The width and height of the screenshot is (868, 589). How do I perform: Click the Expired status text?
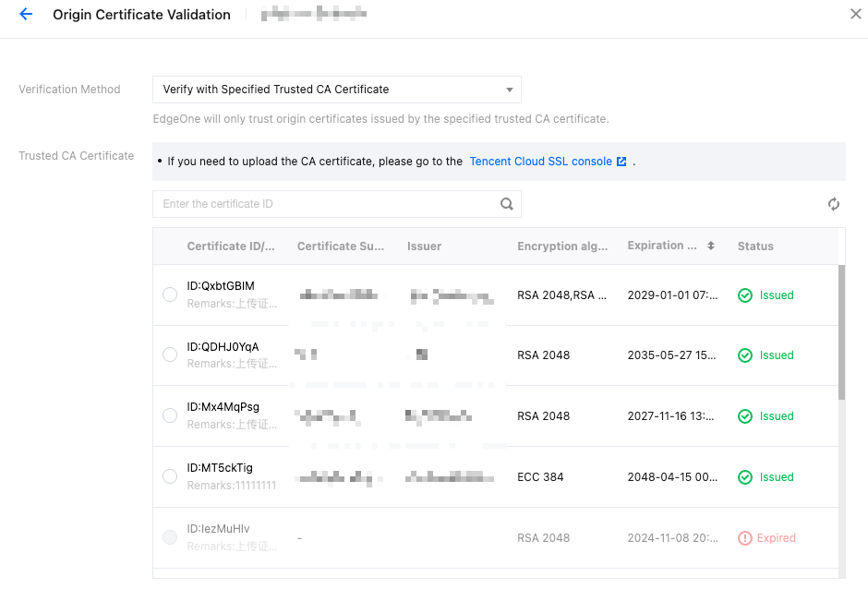click(776, 538)
